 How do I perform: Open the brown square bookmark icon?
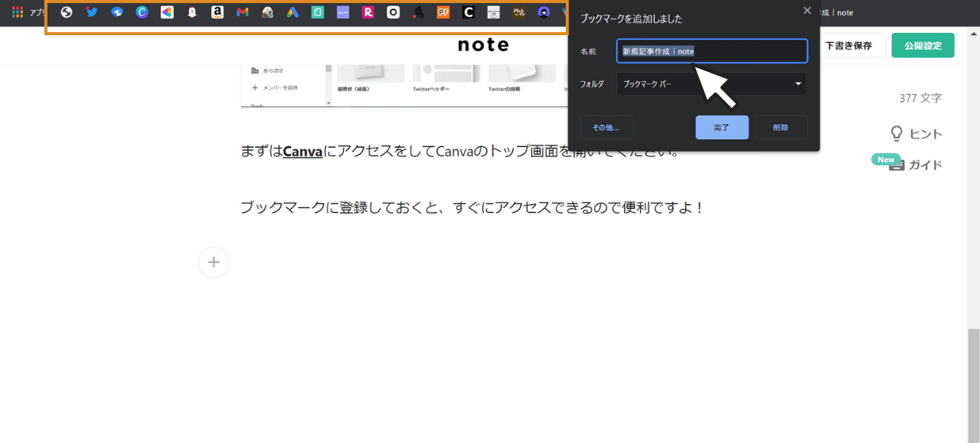[519, 12]
